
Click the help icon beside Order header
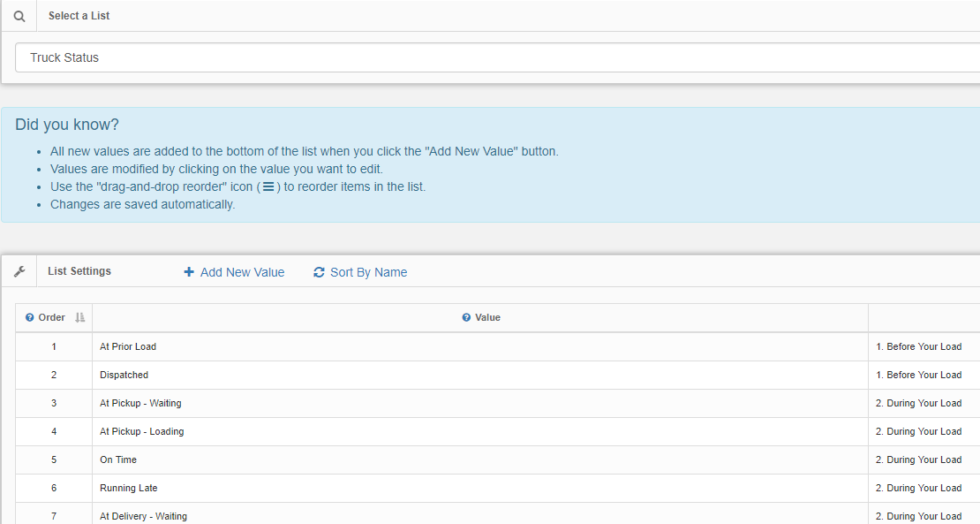click(x=29, y=317)
